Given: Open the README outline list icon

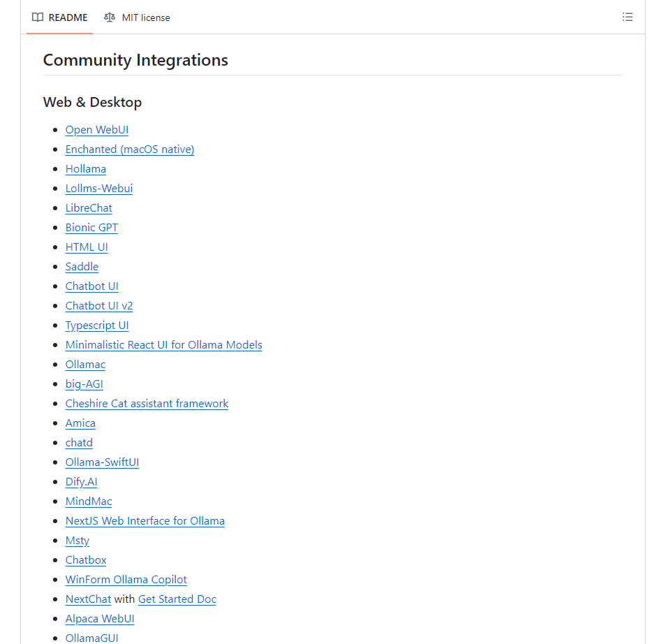Looking at the screenshot, I should [627, 17].
